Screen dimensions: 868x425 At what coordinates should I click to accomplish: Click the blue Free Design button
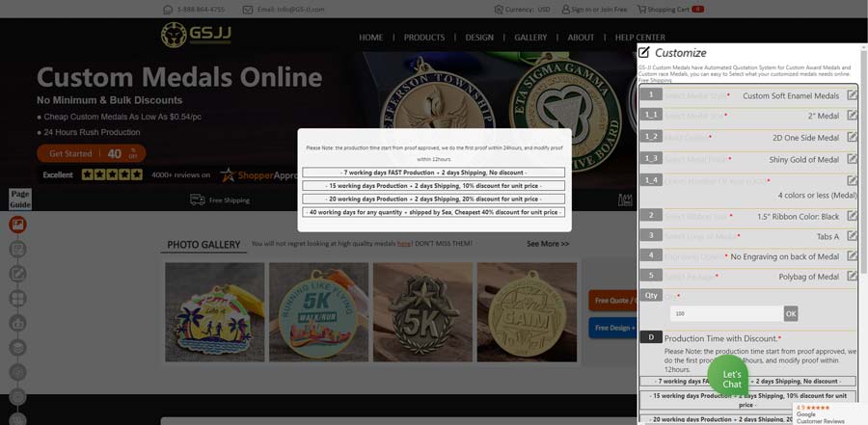pyautogui.click(x=612, y=329)
